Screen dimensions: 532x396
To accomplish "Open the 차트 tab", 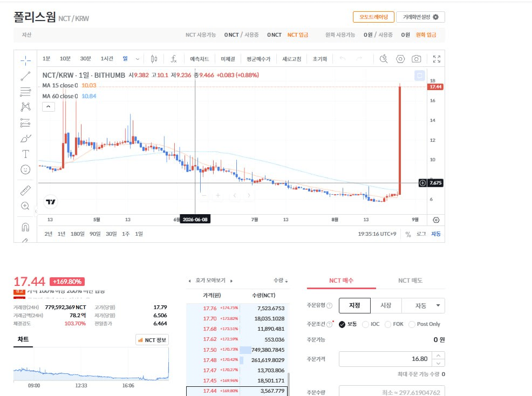I will point(23,339).
